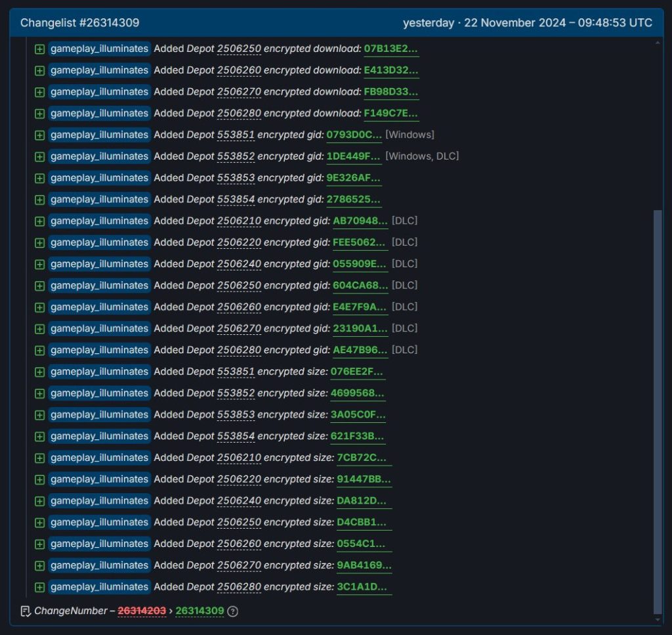The width and height of the screenshot is (672, 635).
Task: Expand the Depot 2506210 encrypted gid DLC row
Action: pos(40,221)
